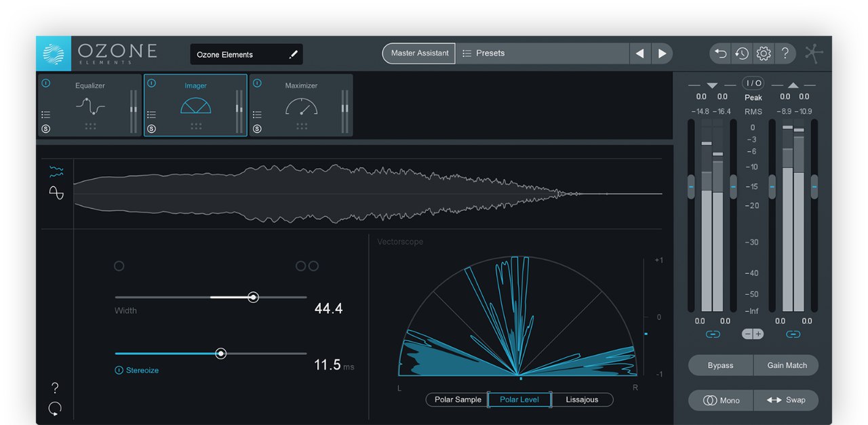Grab the Imager module drag handle dots
868x425 pixels.
pyautogui.click(x=196, y=126)
